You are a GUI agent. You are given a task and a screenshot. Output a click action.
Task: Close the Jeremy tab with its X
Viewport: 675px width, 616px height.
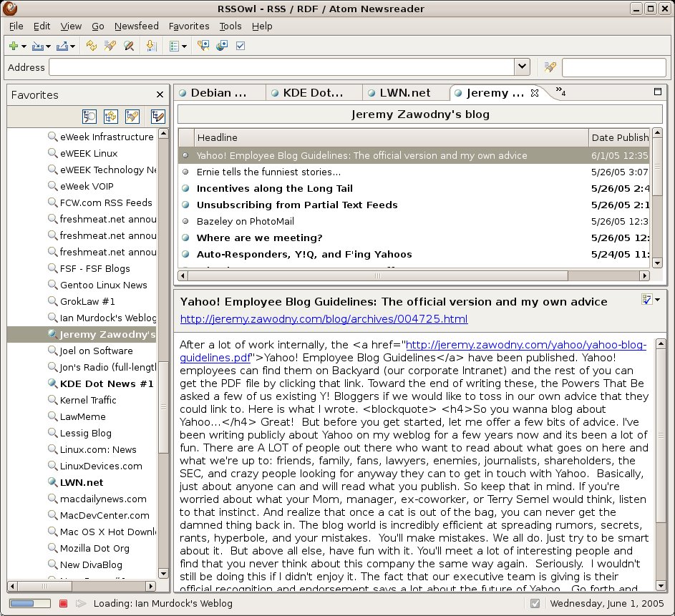click(535, 93)
